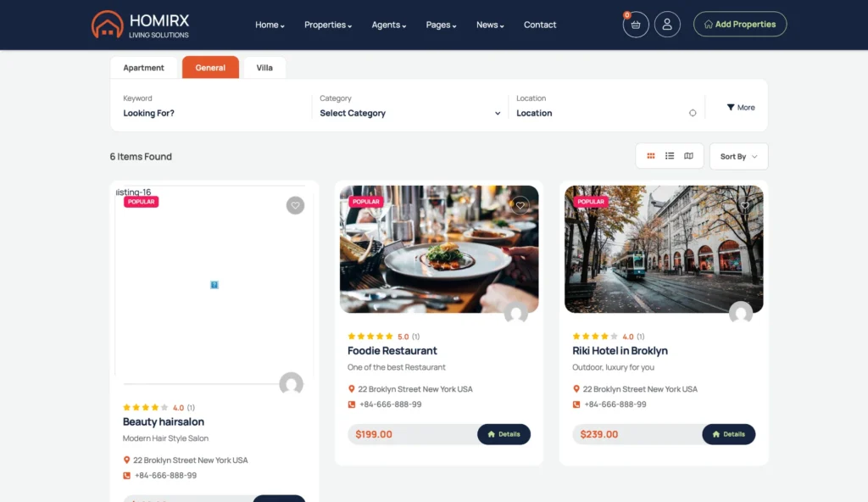Switch to list view layout

[x=670, y=156]
